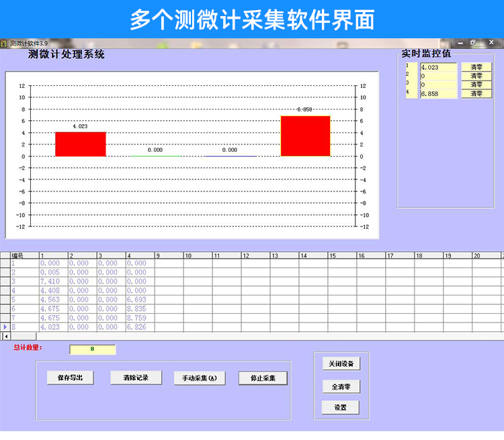
Task: Click the 保存导出 button
Action: (x=70, y=378)
